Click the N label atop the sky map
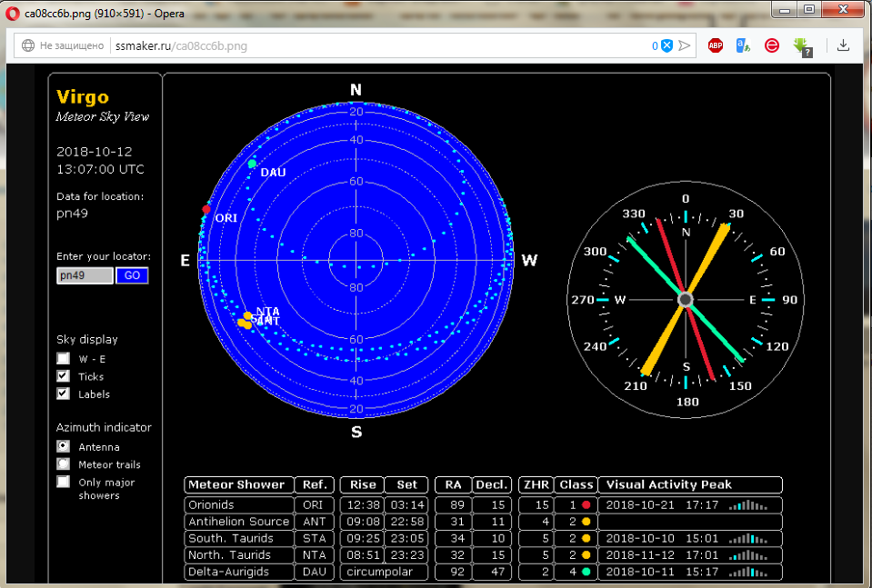The image size is (872, 588). pyautogui.click(x=356, y=90)
